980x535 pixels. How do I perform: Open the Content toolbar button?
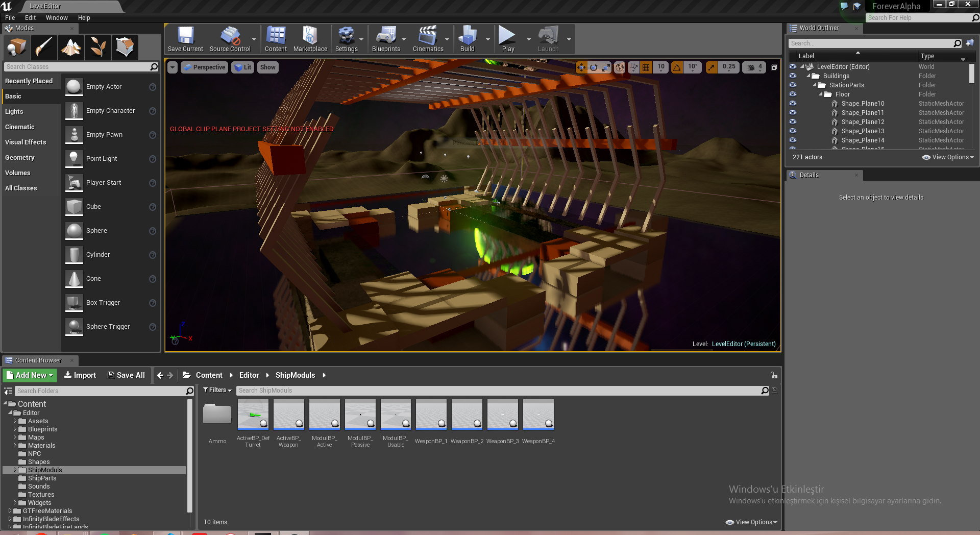(276, 39)
